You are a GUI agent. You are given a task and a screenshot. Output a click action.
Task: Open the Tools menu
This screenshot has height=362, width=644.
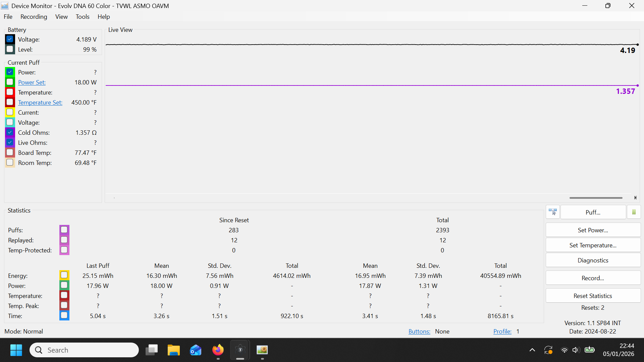coord(83,17)
